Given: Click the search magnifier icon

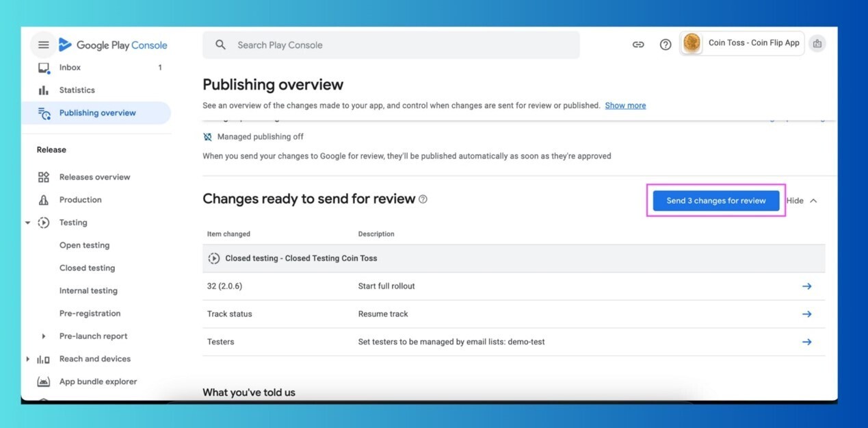Looking at the screenshot, I should [220, 45].
